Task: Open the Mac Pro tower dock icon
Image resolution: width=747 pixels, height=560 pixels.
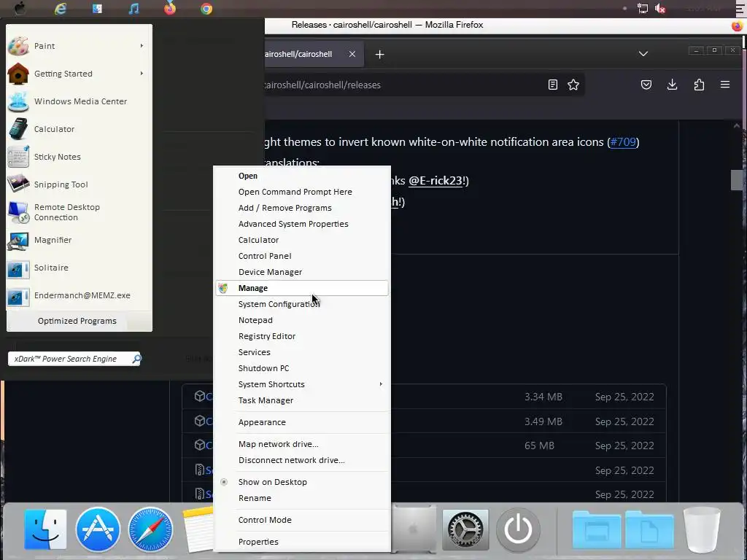Action: [413, 529]
